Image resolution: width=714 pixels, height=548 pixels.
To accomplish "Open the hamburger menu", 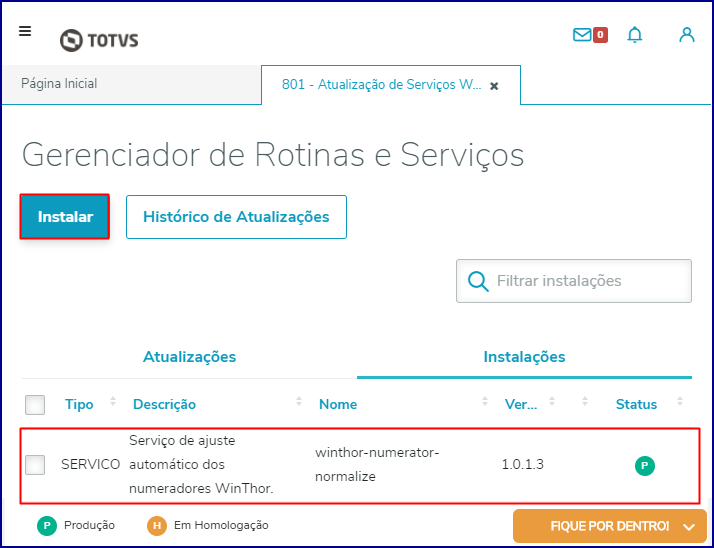I will 25,31.
